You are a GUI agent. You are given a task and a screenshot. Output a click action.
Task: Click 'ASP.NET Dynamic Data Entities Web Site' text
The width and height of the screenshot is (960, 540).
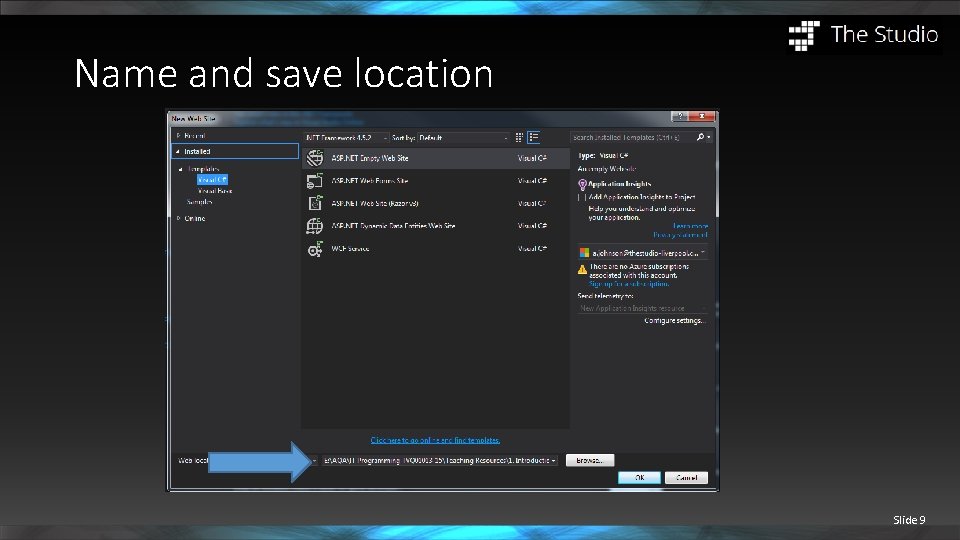pyautogui.click(x=393, y=226)
